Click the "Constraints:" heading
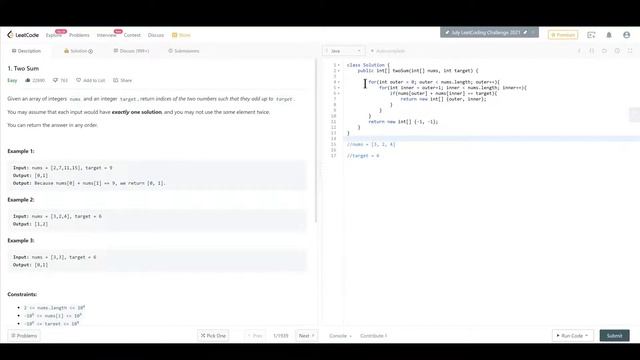This screenshot has width=640, height=360. tap(22, 294)
